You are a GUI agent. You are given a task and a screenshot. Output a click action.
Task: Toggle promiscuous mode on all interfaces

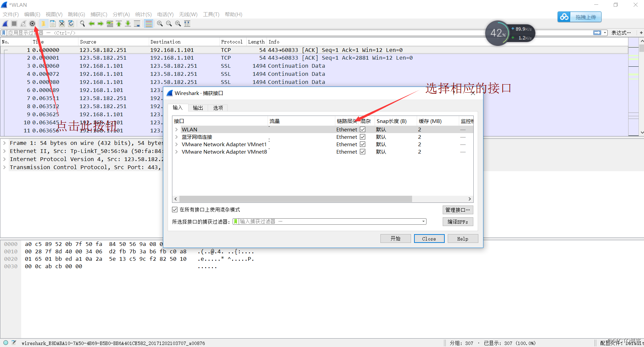(x=175, y=210)
